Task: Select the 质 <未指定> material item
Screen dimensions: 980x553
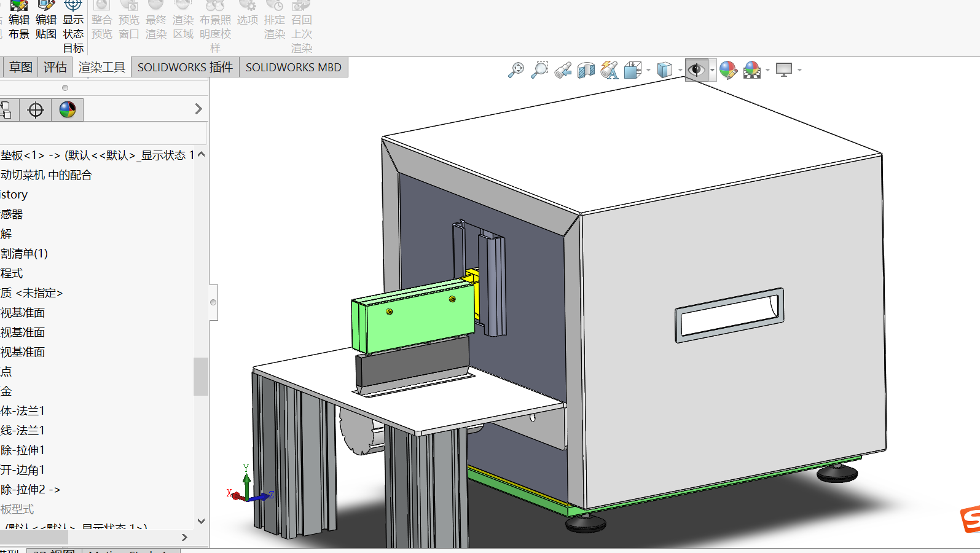Action: [31, 293]
